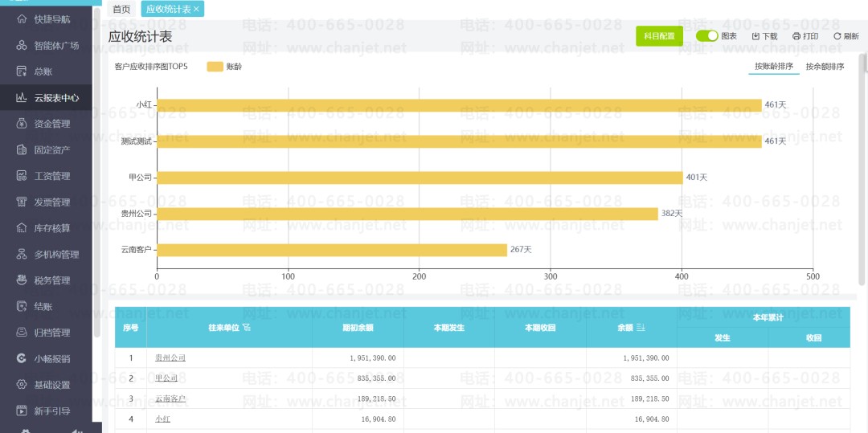Open 税务管理 sidebar icon
Image resolution: width=868 pixels, height=433 pixels.
[x=22, y=280]
